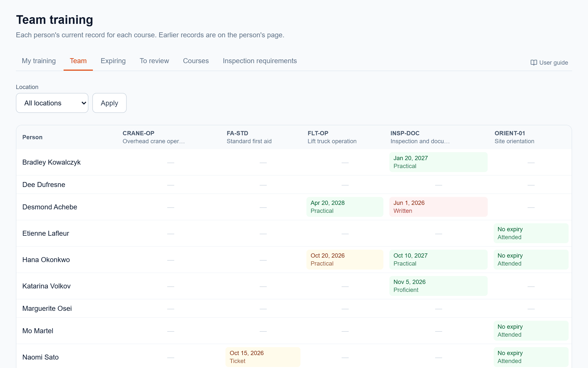Open Bradley Kowalczyk's Jan 20, 2027 record
The width and height of the screenshot is (588, 368).
click(x=438, y=162)
